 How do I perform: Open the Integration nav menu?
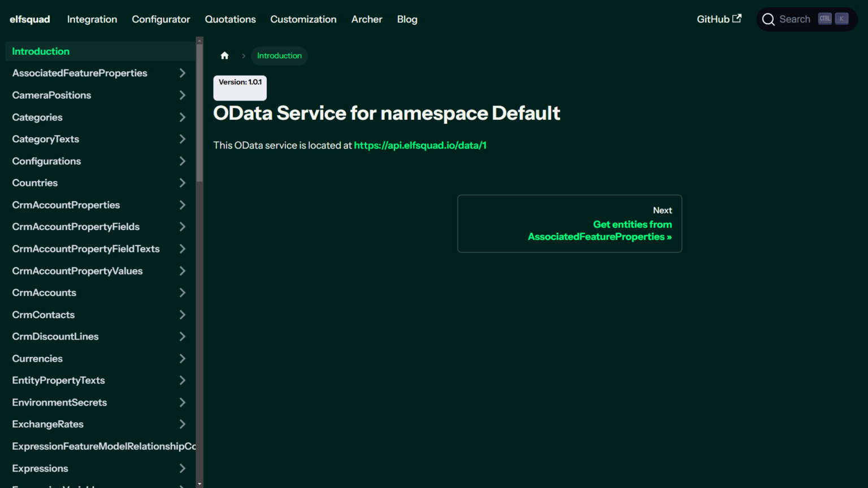point(92,19)
